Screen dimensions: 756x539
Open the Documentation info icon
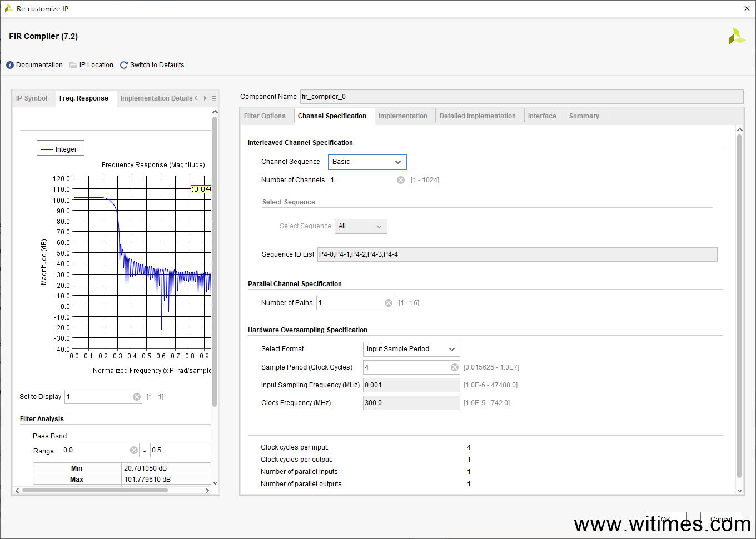[10, 65]
